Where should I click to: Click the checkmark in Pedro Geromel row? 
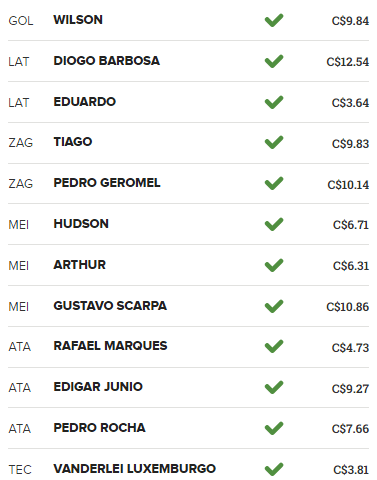pyautogui.click(x=274, y=183)
